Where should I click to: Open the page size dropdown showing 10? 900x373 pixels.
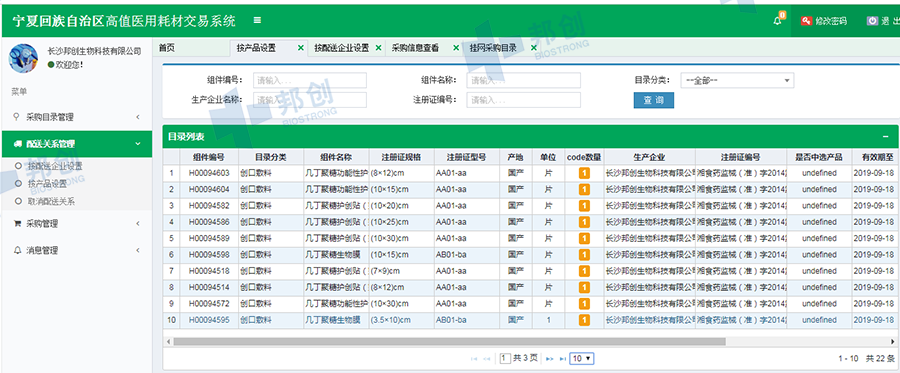pyautogui.click(x=581, y=359)
